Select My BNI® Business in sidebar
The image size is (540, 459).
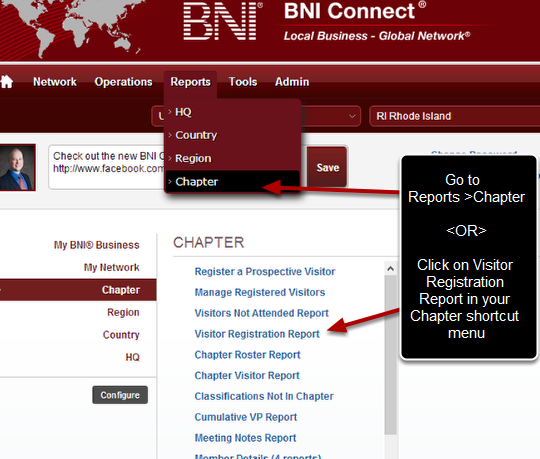(x=96, y=245)
